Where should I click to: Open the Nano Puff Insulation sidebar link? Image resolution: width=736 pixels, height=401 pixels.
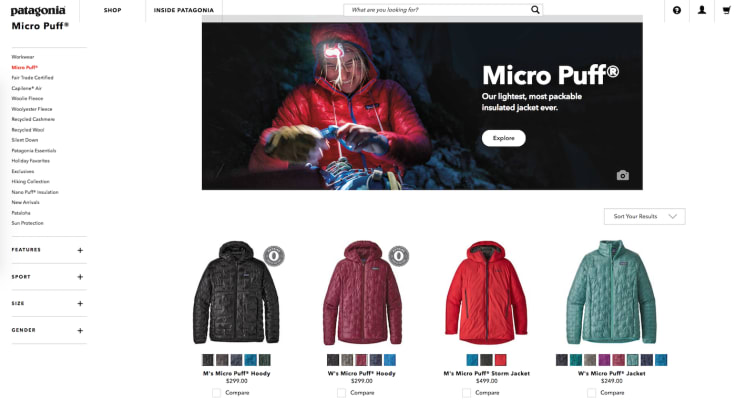[x=35, y=192]
